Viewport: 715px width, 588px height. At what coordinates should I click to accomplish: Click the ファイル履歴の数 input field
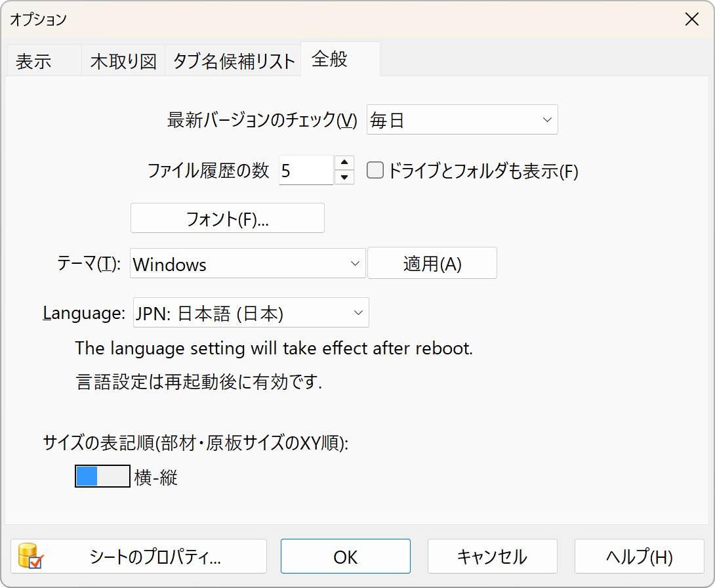[306, 171]
